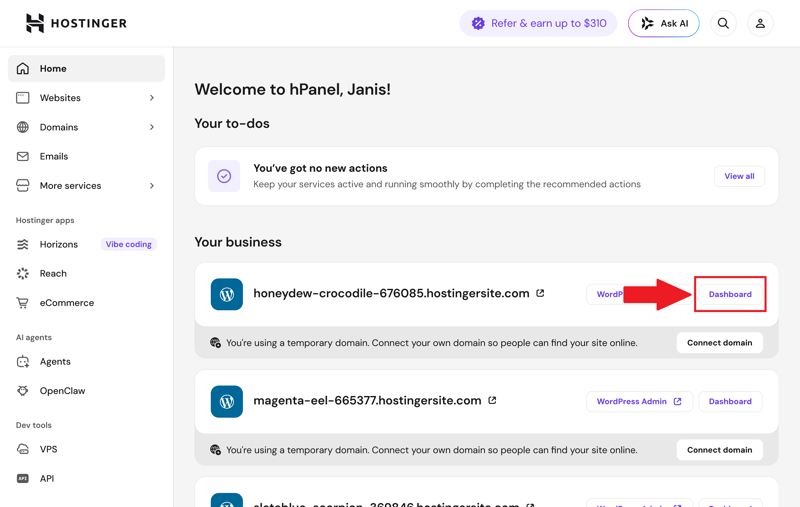
Task: Click the Horizons waves icon
Action: tap(22, 244)
